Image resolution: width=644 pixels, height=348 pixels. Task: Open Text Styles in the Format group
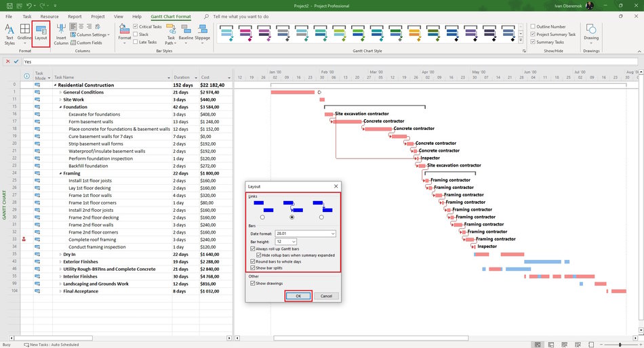pos(9,35)
